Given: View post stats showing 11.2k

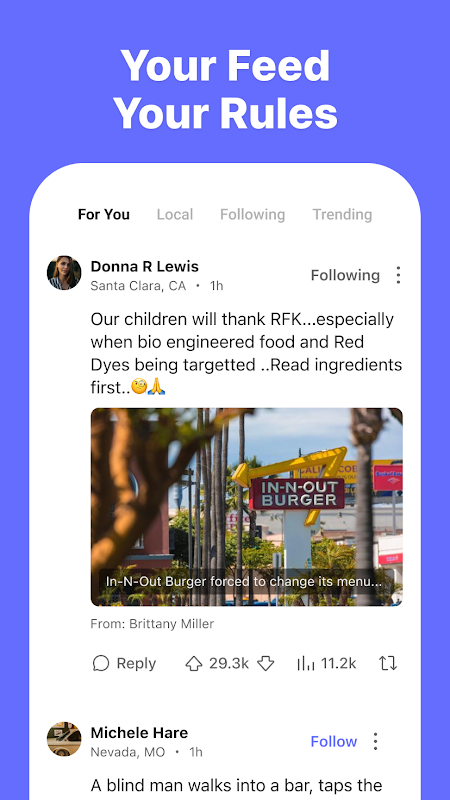Looking at the screenshot, I should (x=326, y=663).
